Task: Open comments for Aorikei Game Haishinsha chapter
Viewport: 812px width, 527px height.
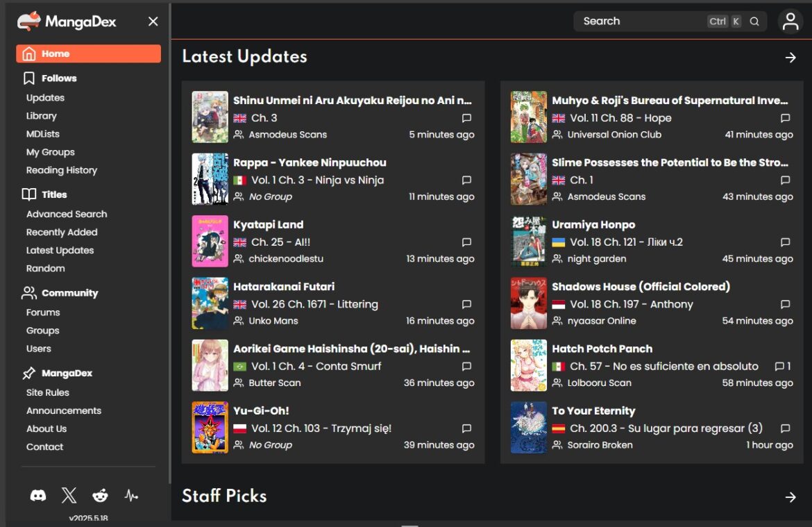Action: [x=466, y=367]
